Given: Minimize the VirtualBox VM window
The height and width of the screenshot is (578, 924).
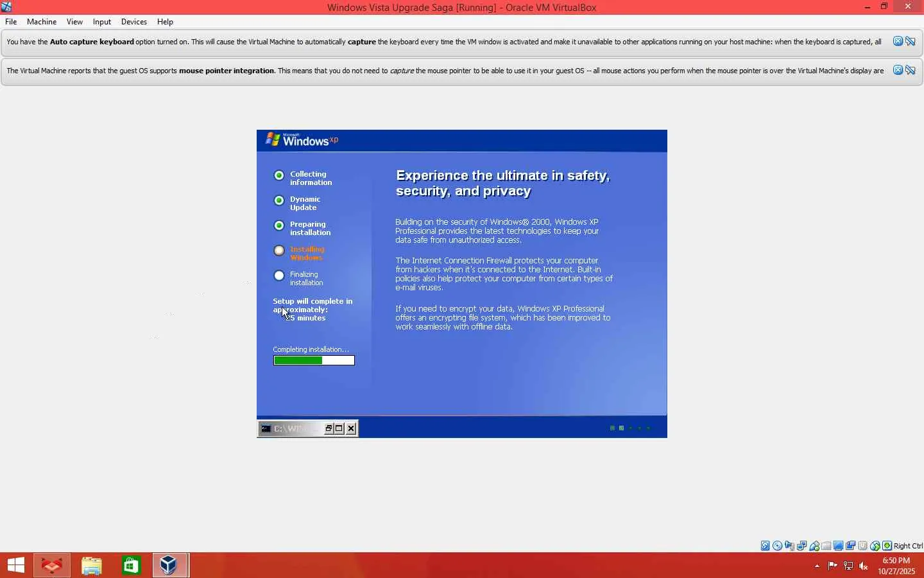Looking at the screenshot, I should click(868, 7).
